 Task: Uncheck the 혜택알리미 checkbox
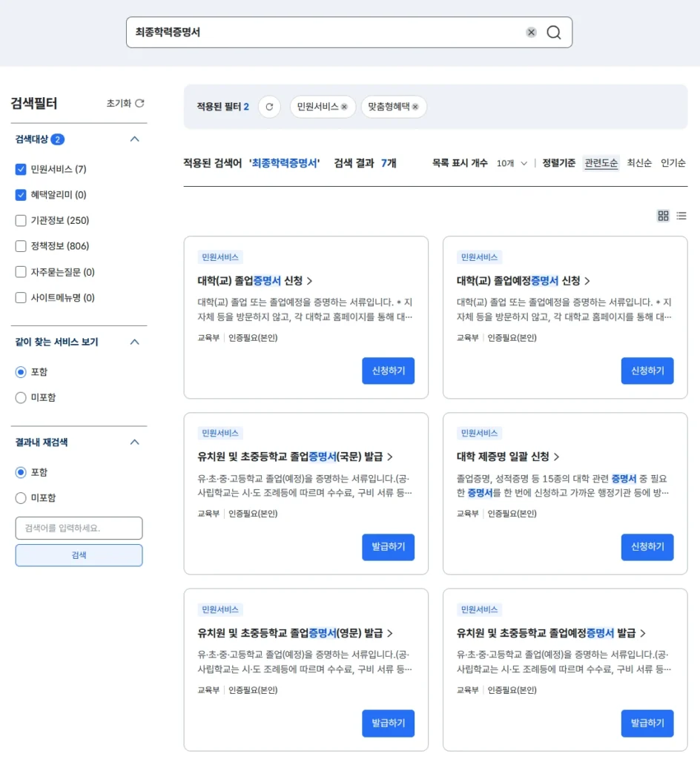coord(19,194)
